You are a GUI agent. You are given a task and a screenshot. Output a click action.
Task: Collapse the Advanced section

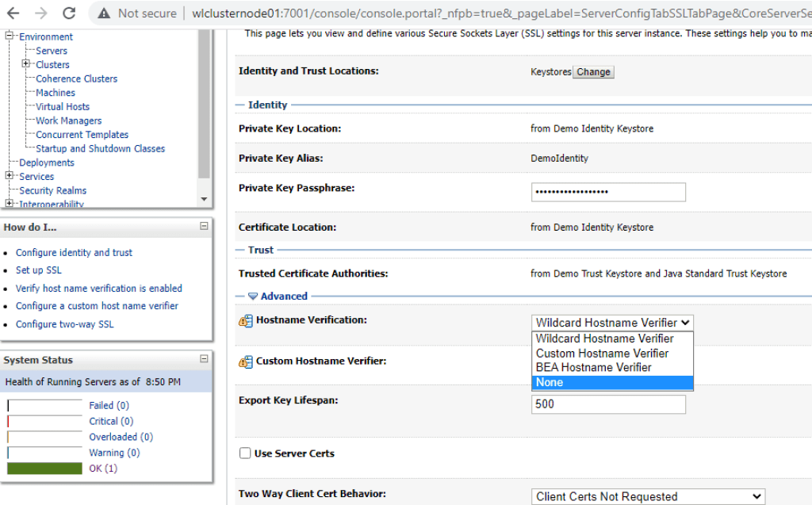tap(253, 296)
